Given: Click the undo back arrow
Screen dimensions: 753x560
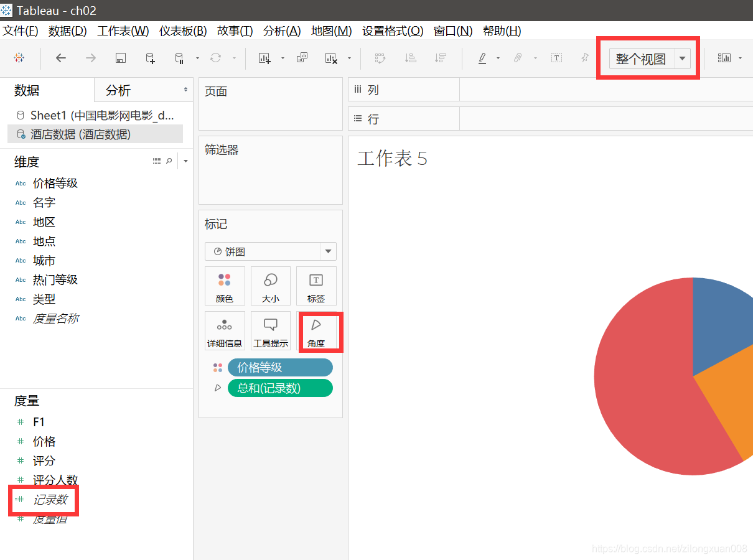Looking at the screenshot, I should pos(60,58).
